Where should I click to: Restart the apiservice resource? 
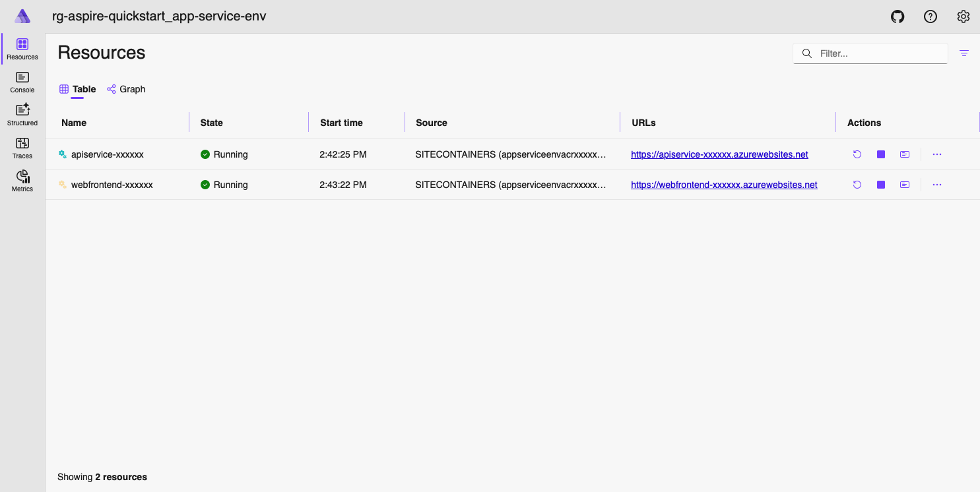857,154
